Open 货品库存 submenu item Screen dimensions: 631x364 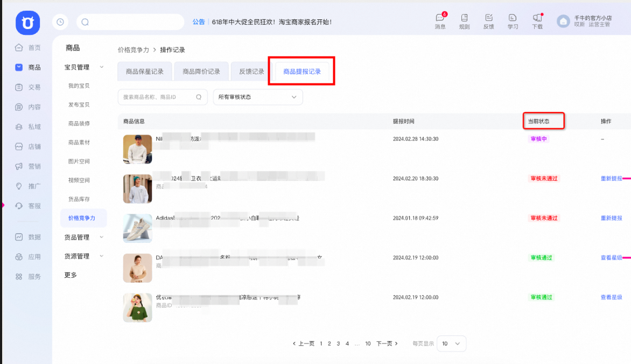coord(79,199)
